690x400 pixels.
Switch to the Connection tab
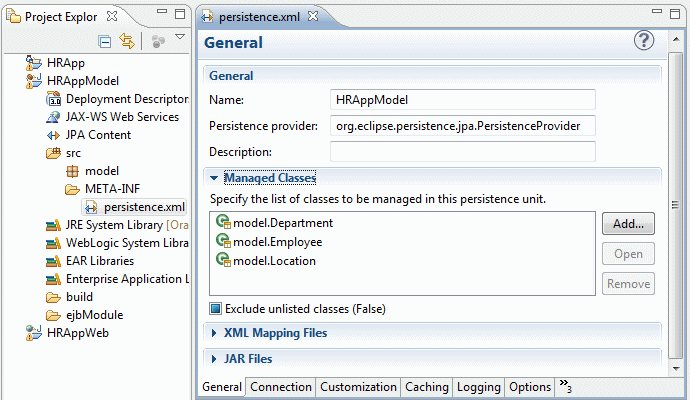click(x=281, y=387)
